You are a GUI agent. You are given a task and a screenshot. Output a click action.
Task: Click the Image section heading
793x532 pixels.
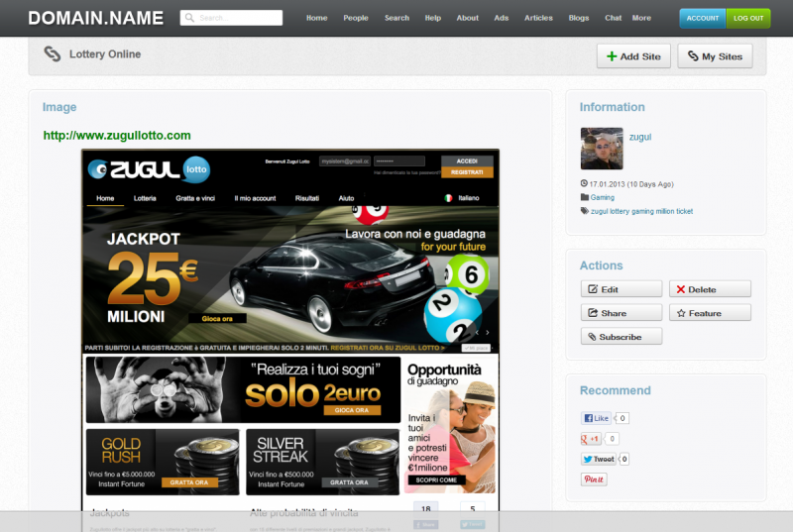(x=59, y=107)
